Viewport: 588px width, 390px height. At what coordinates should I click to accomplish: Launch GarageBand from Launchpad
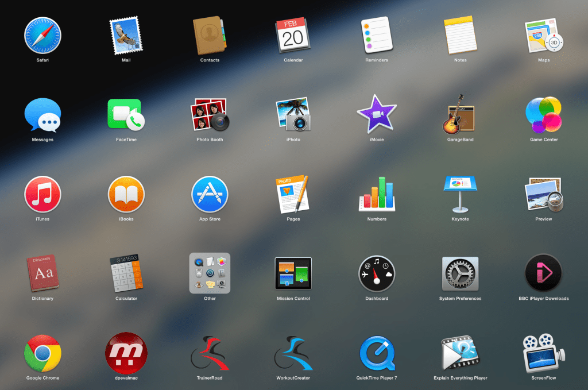(460, 114)
